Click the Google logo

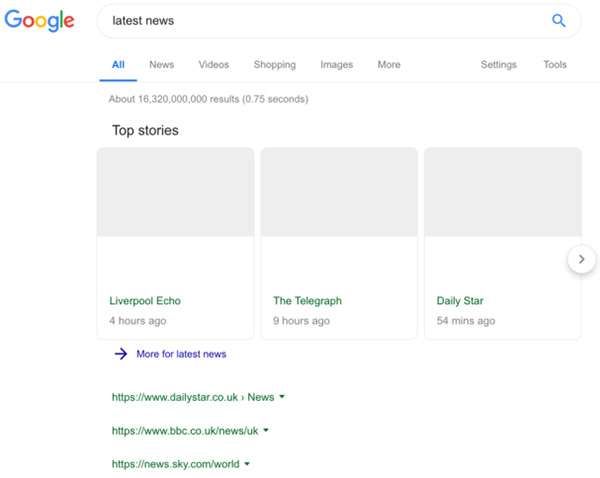(x=38, y=21)
